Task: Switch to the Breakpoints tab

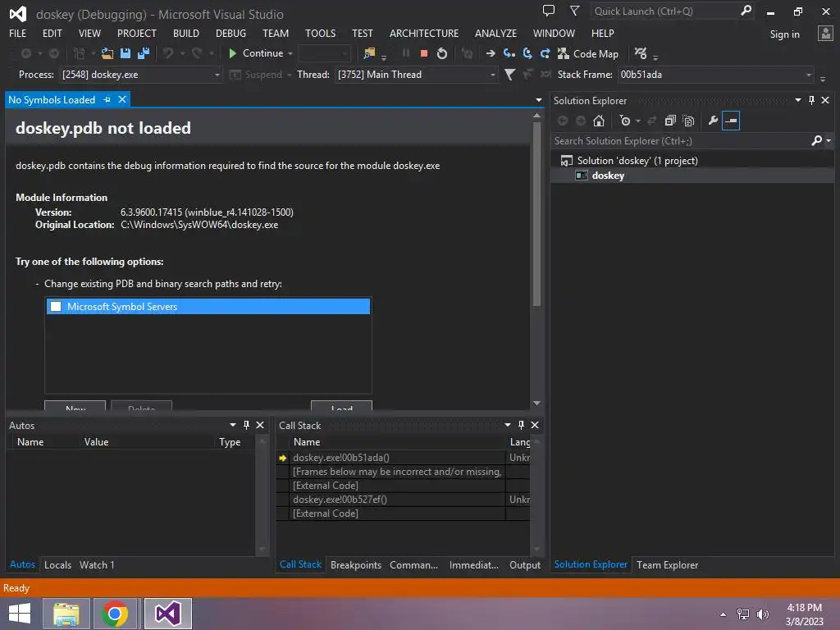Action: click(x=356, y=564)
